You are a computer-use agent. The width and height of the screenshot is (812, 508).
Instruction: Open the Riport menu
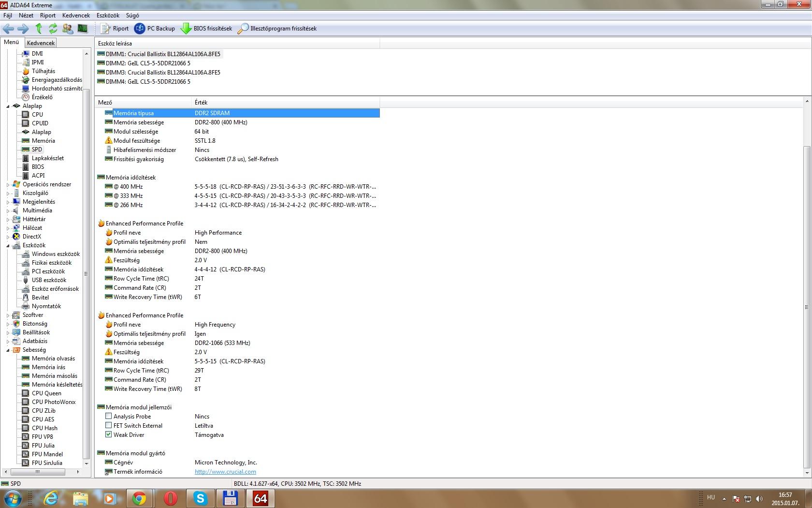coord(48,15)
